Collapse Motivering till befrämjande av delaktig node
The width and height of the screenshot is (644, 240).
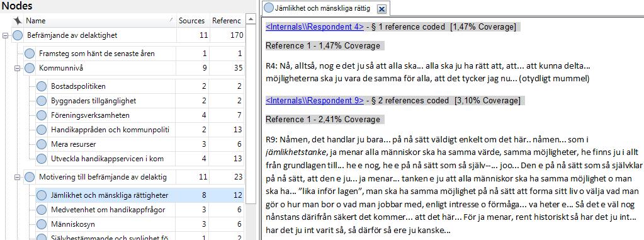tap(17, 178)
